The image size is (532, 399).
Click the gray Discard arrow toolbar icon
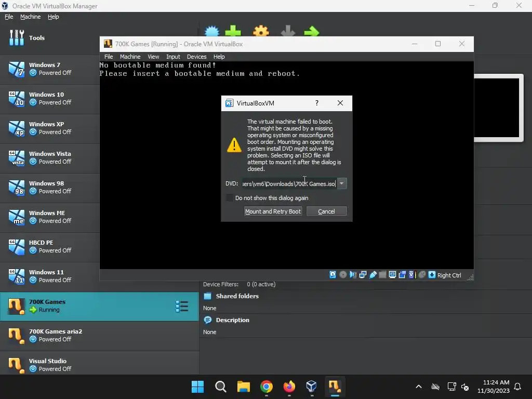pyautogui.click(x=288, y=31)
